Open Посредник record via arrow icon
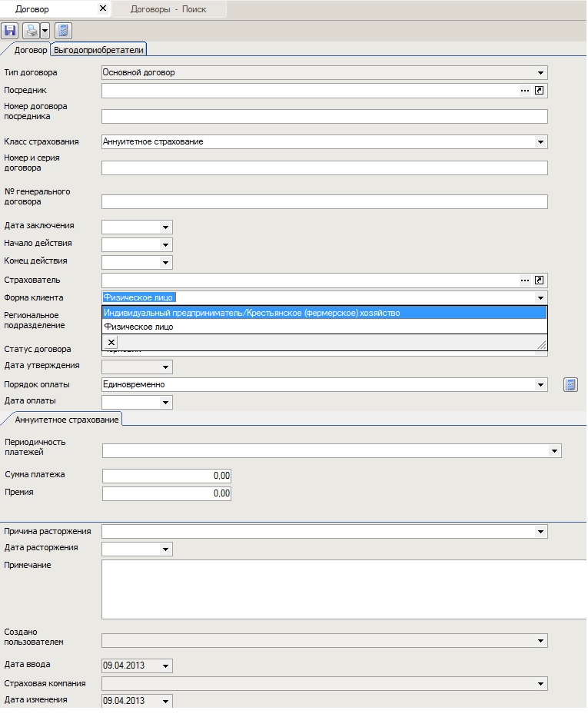 coord(540,91)
